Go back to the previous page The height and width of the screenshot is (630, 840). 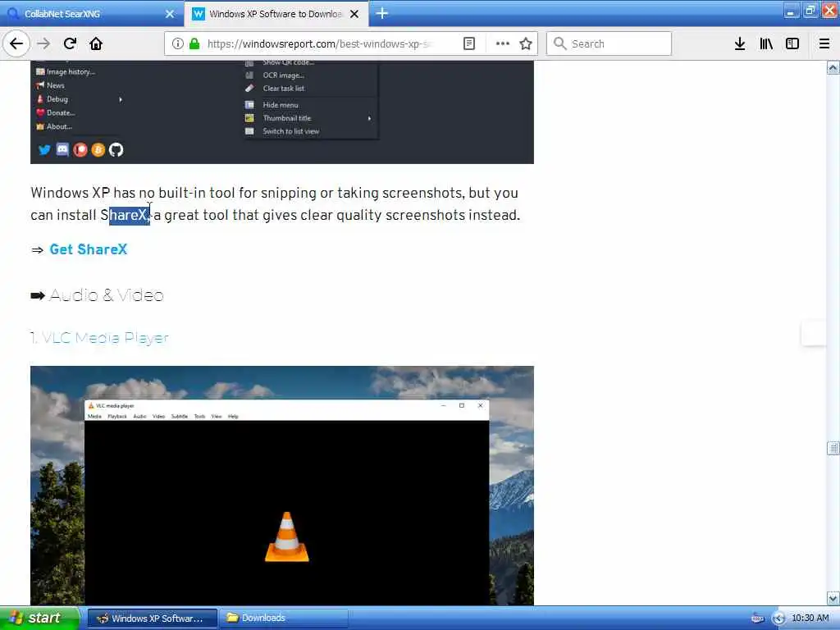point(16,43)
